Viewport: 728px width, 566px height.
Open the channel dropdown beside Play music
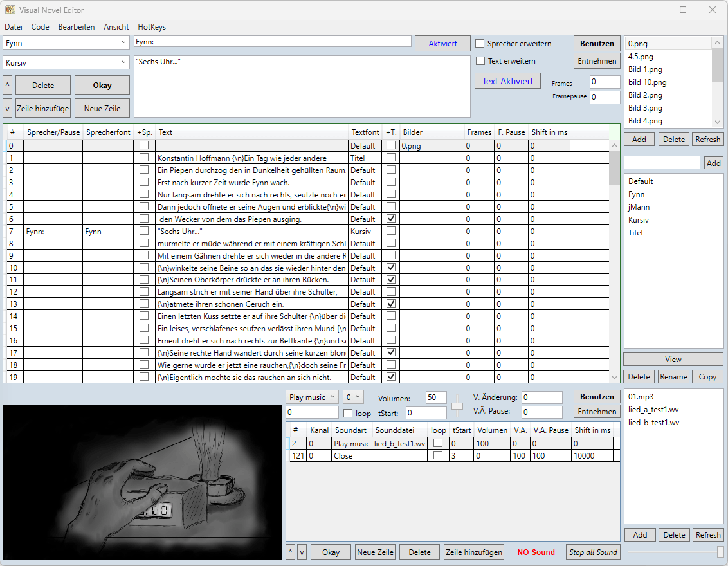pos(353,397)
